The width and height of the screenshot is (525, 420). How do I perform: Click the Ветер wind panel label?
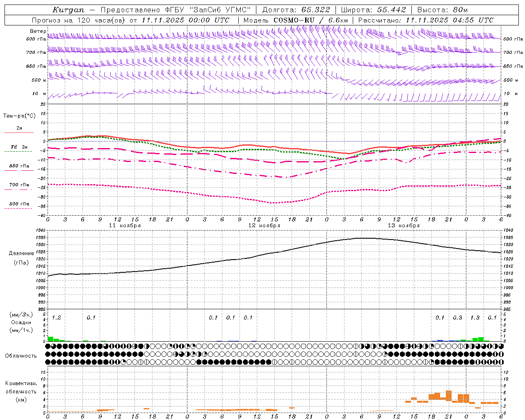coord(38,31)
